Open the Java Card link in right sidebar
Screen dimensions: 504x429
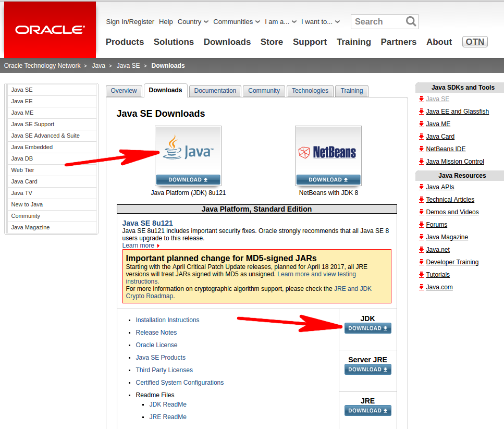tap(440, 137)
